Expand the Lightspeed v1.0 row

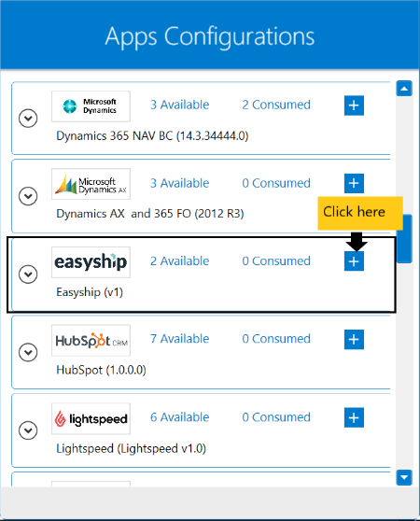[28, 430]
